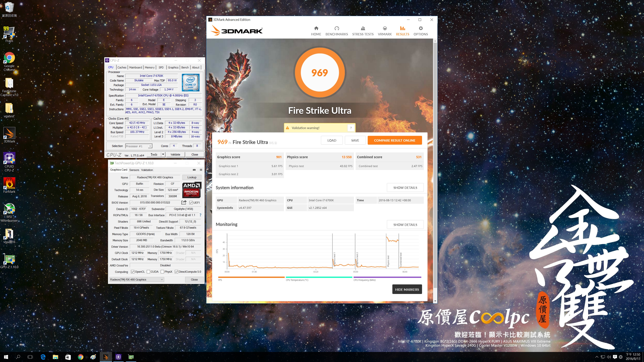This screenshot has width=644, height=362.
Task: Click the teal CPU Temperature legend bar
Action: click(319, 277)
